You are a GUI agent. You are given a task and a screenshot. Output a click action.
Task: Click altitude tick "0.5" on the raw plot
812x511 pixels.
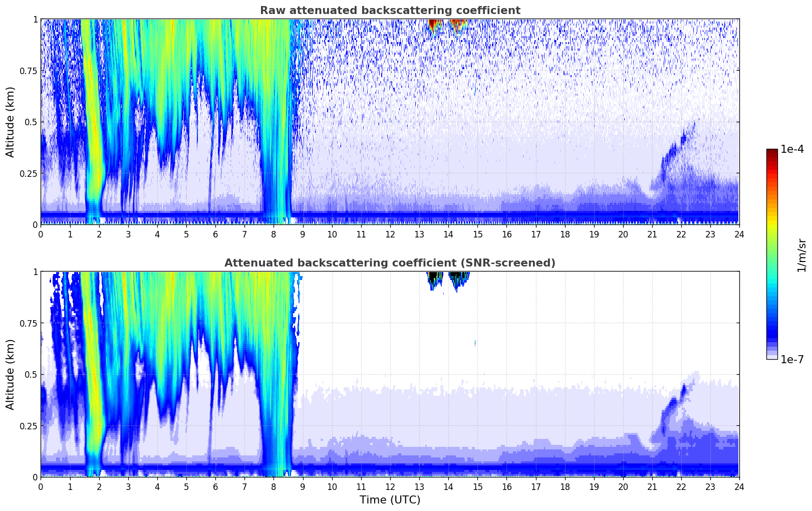point(31,122)
